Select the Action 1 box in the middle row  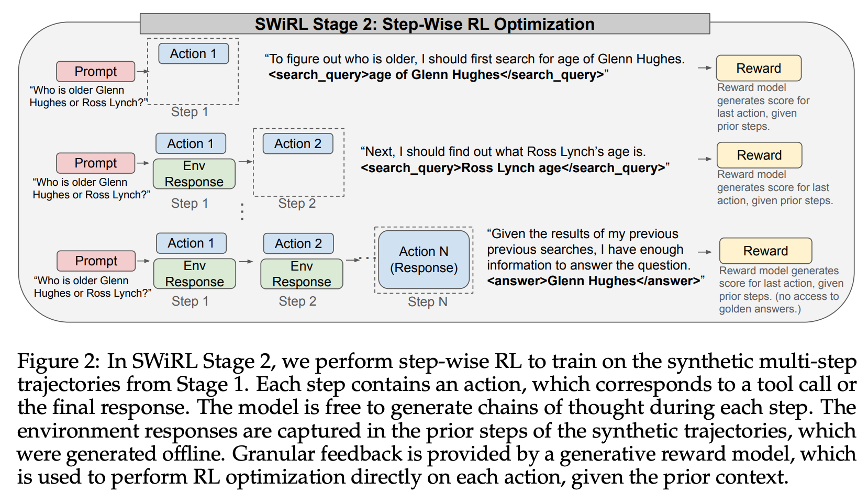click(191, 143)
